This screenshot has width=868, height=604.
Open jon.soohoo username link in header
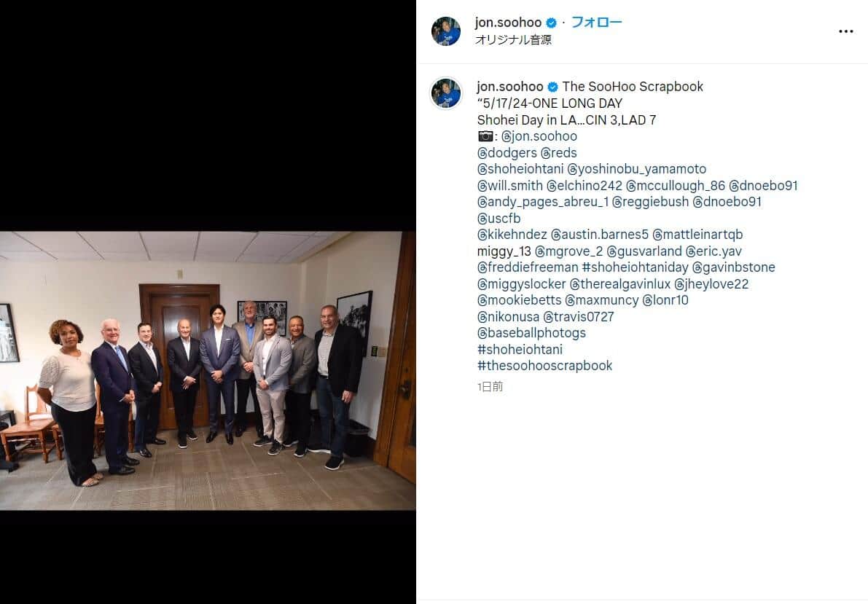[x=508, y=23]
